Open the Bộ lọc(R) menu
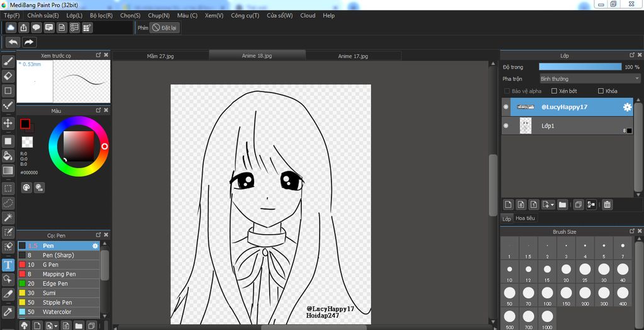 click(x=101, y=16)
